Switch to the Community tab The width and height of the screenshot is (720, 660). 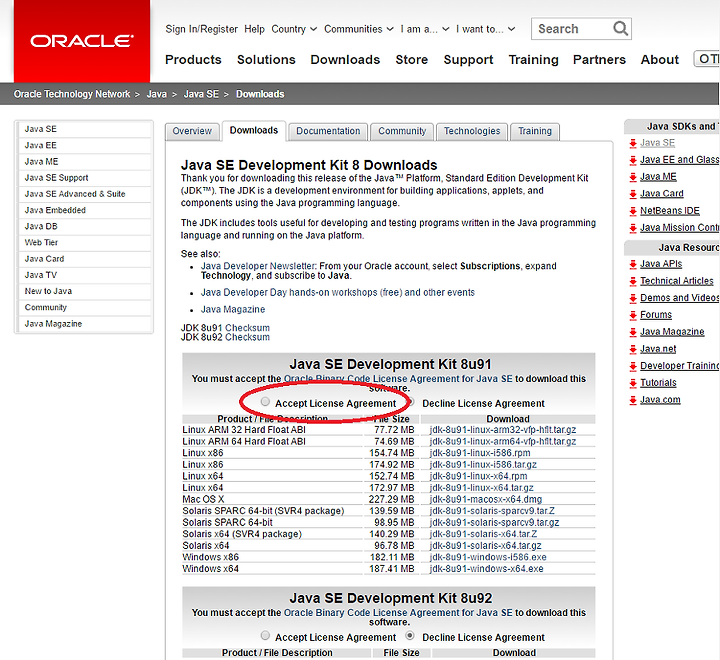(x=402, y=131)
